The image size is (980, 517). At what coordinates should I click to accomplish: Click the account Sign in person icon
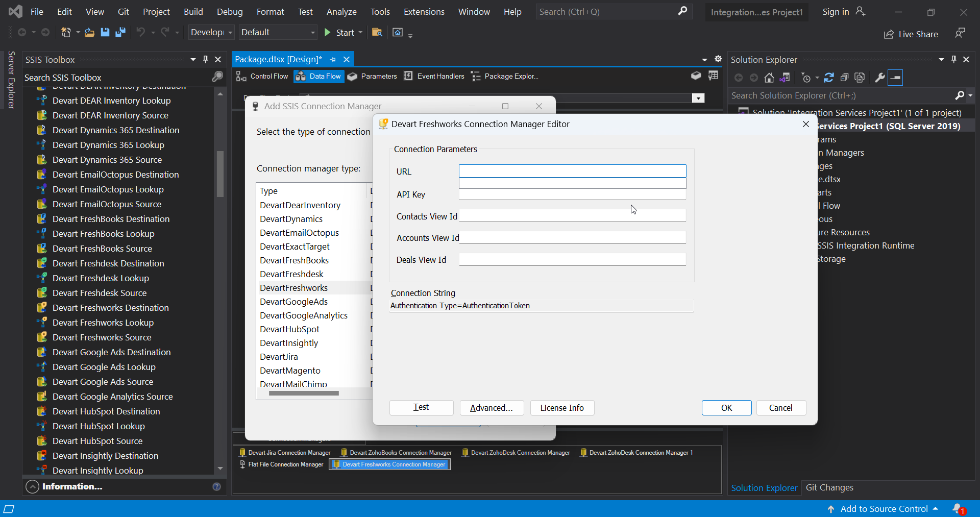point(861,11)
